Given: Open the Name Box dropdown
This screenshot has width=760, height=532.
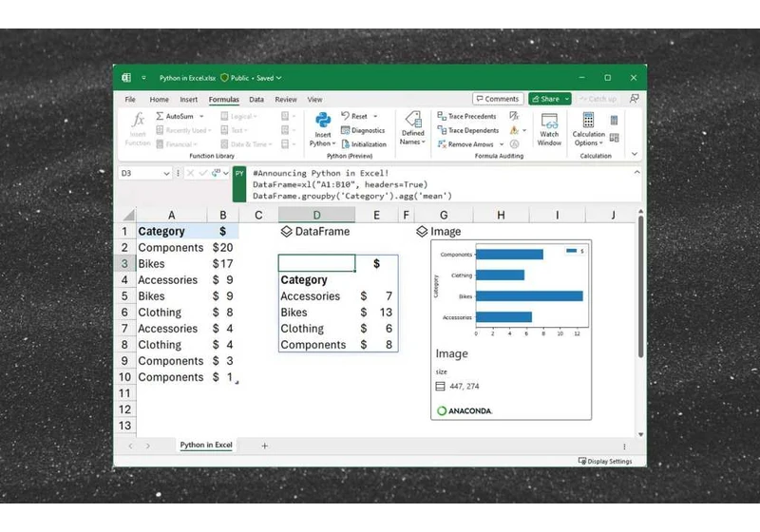Looking at the screenshot, I should coord(166,174).
